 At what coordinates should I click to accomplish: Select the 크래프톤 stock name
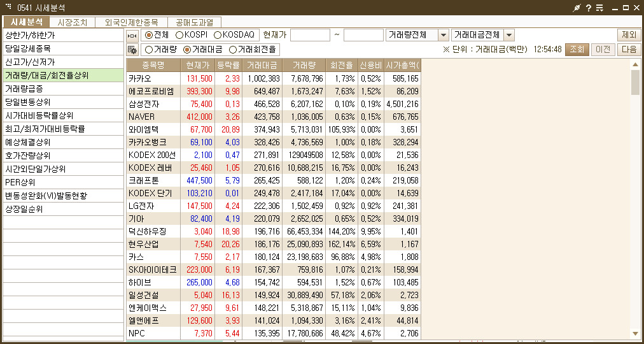coord(143,180)
